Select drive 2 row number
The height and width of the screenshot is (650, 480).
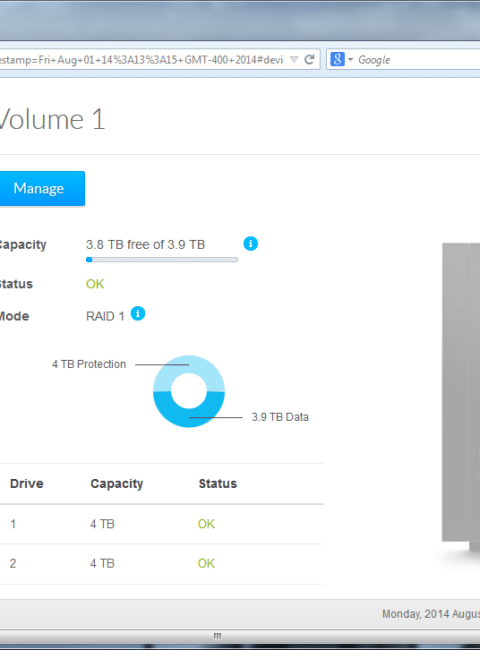pos(13,563)
